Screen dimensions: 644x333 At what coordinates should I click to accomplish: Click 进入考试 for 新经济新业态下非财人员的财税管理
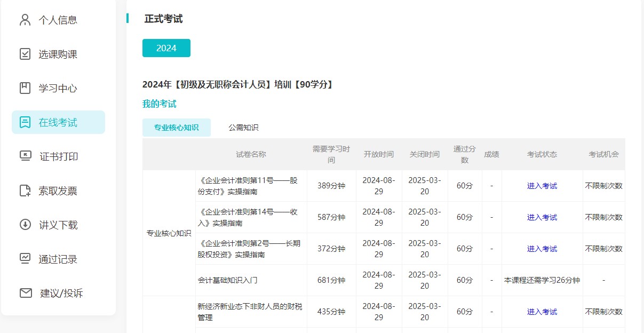(542, 312)
